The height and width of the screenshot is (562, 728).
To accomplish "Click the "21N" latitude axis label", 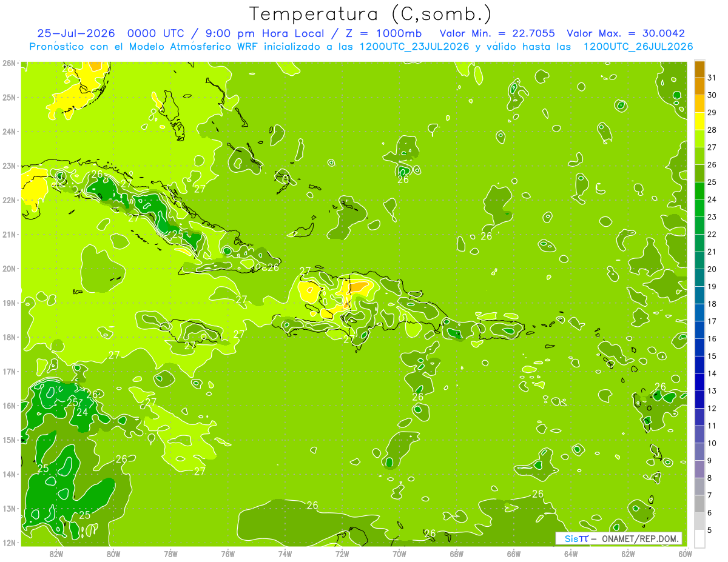I will click(x=8, y=234).
